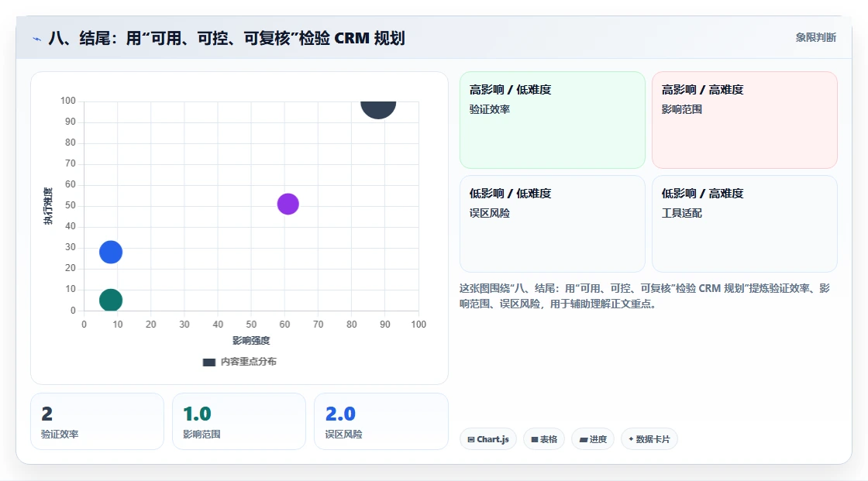Click the 验证效率 text in the green card
Viewport: 868px width, 481px height.
489,109
